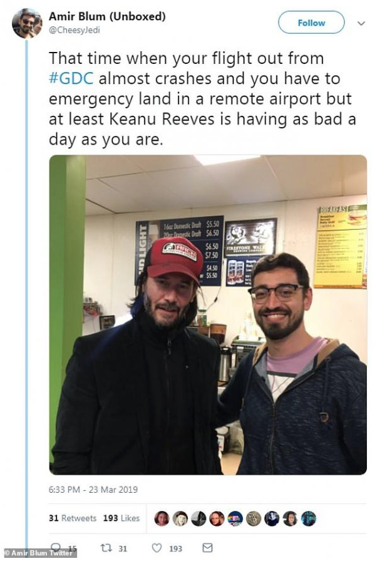This screenshot has width=392, height=561.
Task: Click the coin-like liker avatar
Action: 254,518
